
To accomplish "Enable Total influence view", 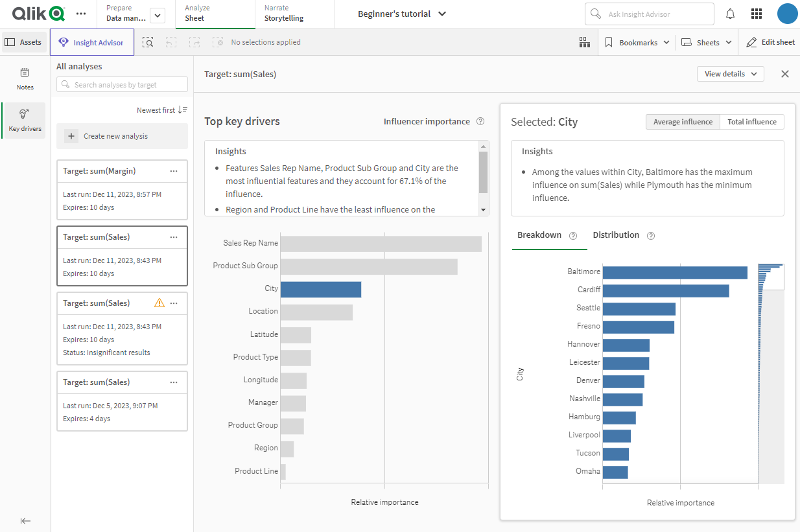I will tap(751, 121).
